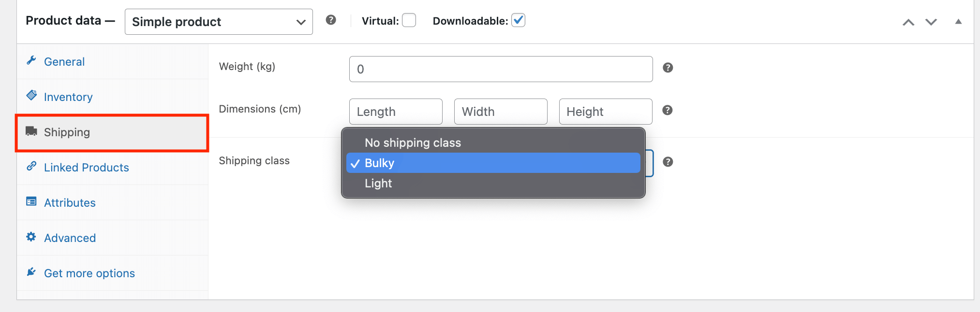The height and width of the screenshot is (312, 980).
Task: Click the tag icon next to Inventory
Action: click(31, 96)
